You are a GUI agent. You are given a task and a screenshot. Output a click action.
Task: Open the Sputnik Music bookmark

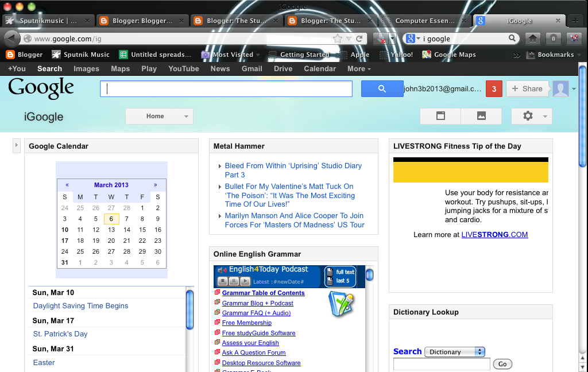80,55
